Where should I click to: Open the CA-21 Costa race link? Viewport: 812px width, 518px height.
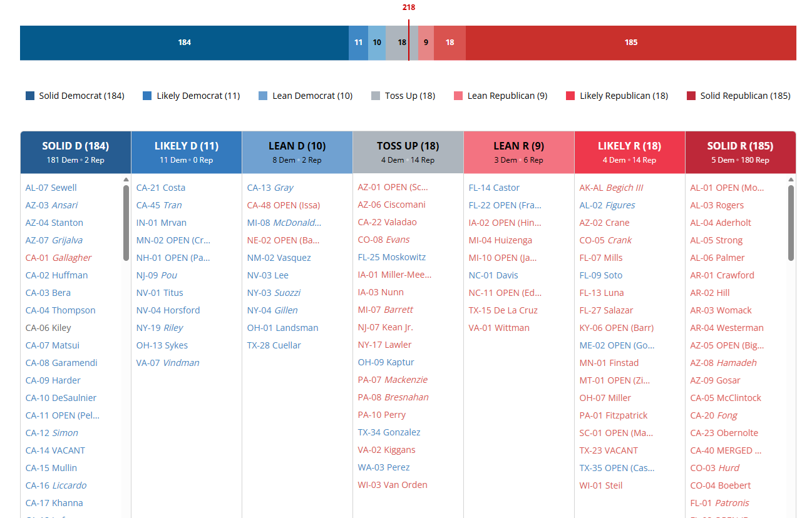(x=161, y=188)
